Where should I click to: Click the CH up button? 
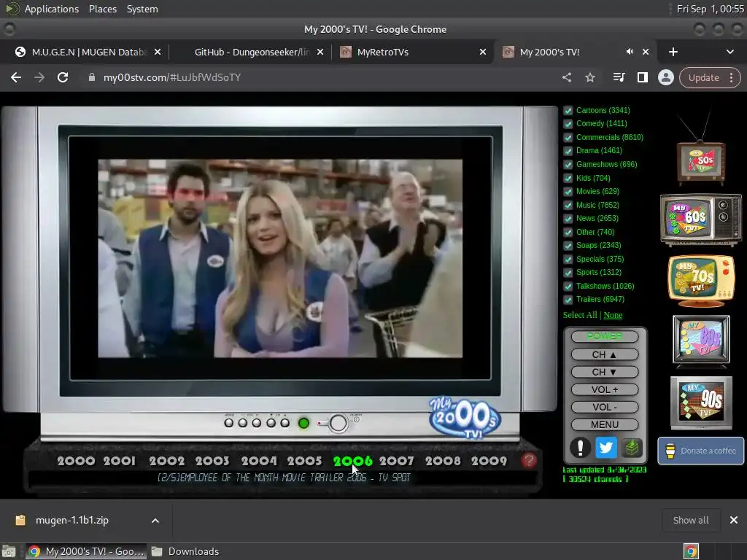tap(605, 354)
